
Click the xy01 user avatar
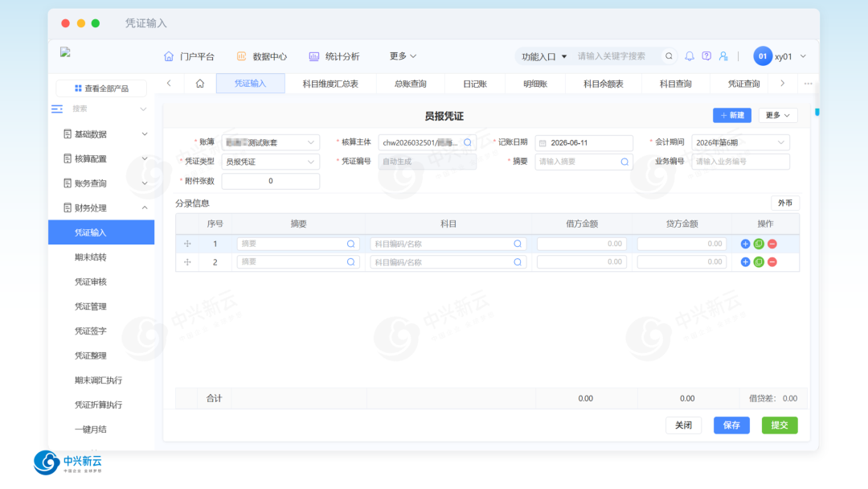pos(762,56)
